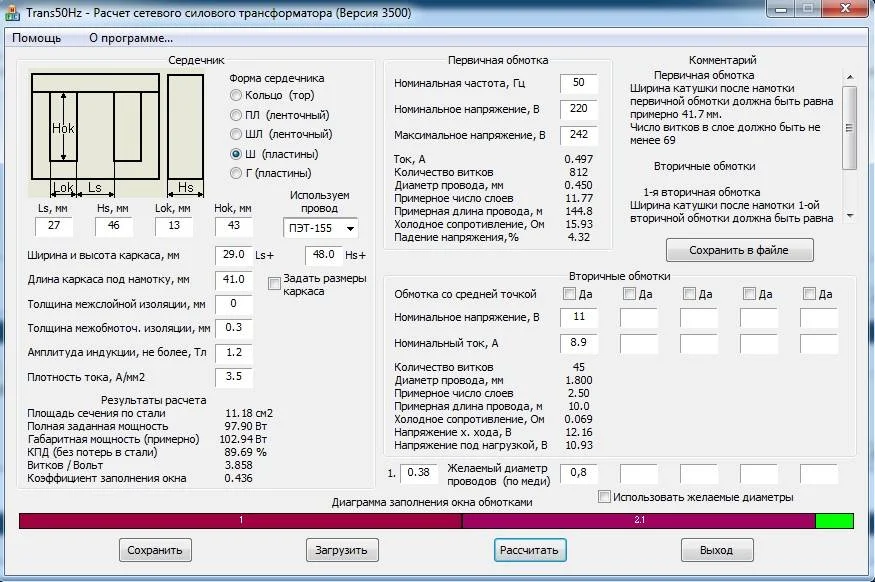Image resolution: width=875 pixels, height=582 pixels.
Task: Click the Выход button
Action: (x=717, y=550)
